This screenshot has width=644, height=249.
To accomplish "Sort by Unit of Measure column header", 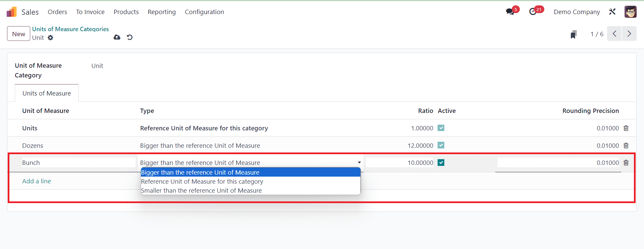I will (x=46, y=111).
